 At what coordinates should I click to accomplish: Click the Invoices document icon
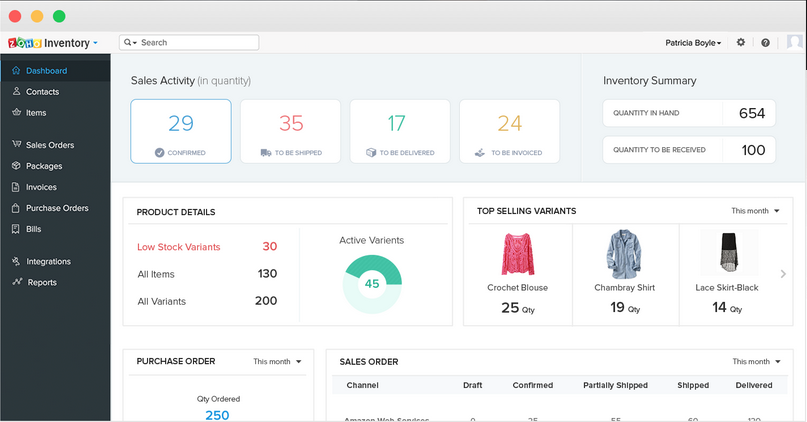pos(16,187)
